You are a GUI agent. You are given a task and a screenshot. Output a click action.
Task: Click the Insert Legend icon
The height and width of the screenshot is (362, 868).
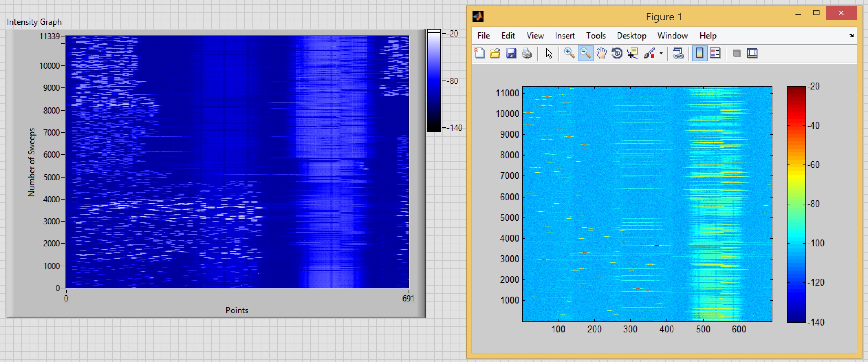pyautogui.click(x=715, y=53)
